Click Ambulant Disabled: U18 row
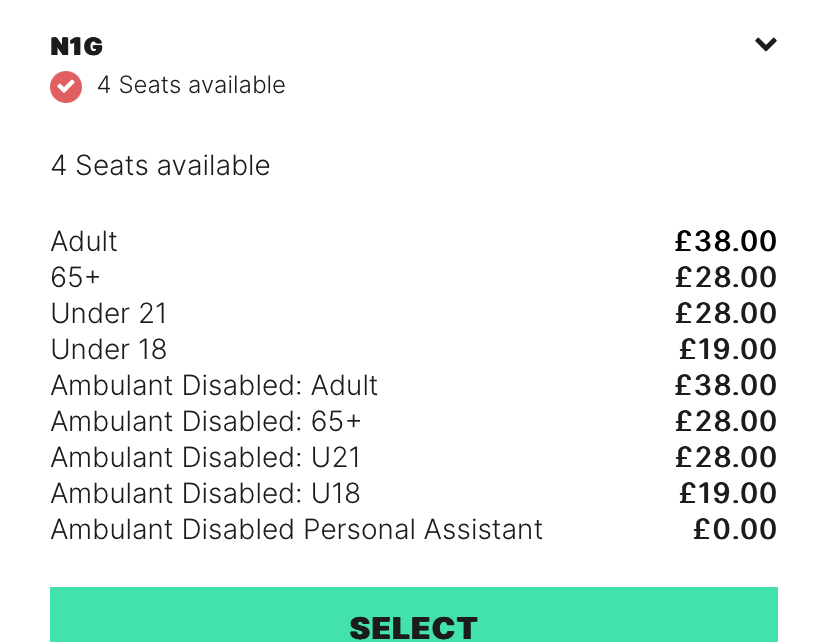The height and width of the screenshot is (642, 828). pyautogui.click(x=414, y=493)
